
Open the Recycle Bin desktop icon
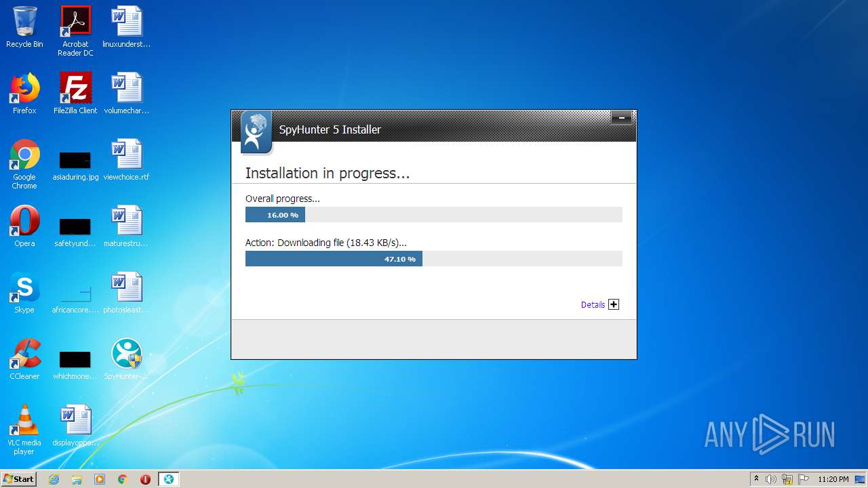click(x=24, y=27)
